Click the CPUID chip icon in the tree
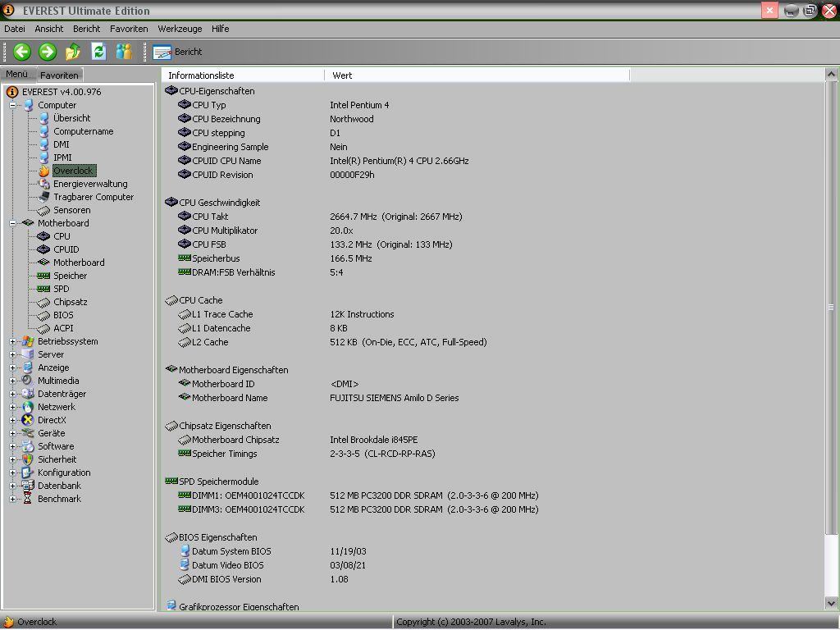Viewport: 840px width, 630px height. 43,249
